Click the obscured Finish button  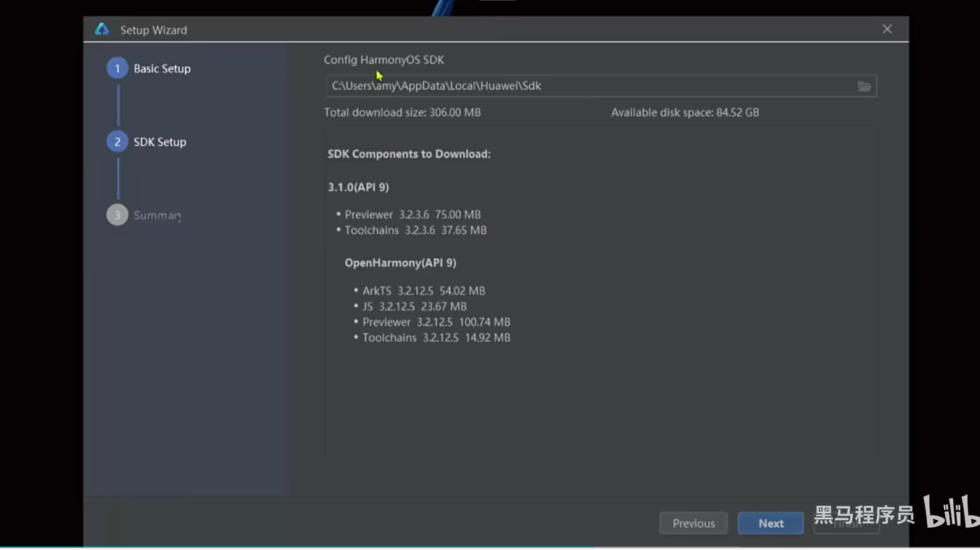[846, 525]
